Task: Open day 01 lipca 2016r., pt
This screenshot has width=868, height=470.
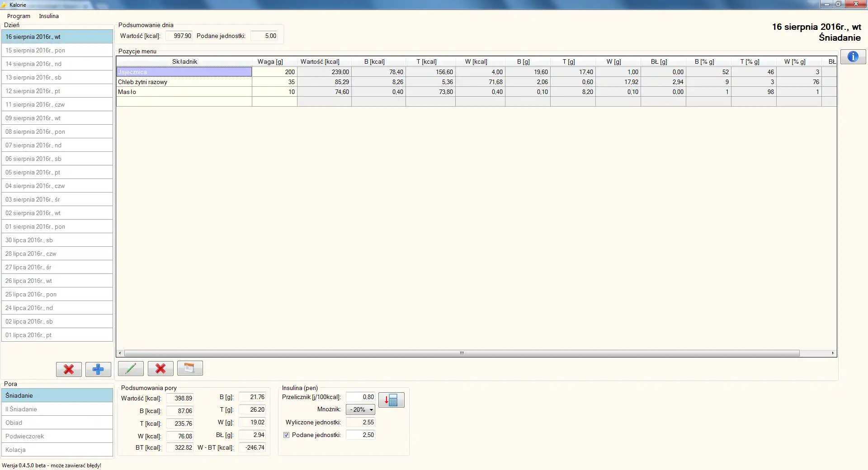Action: (57, 335)
